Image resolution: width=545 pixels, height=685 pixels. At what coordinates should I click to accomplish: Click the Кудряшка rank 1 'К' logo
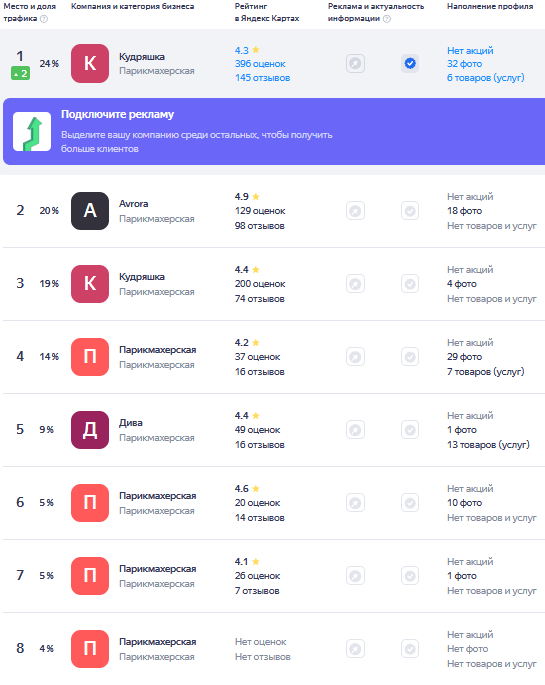tap(90, 63)
